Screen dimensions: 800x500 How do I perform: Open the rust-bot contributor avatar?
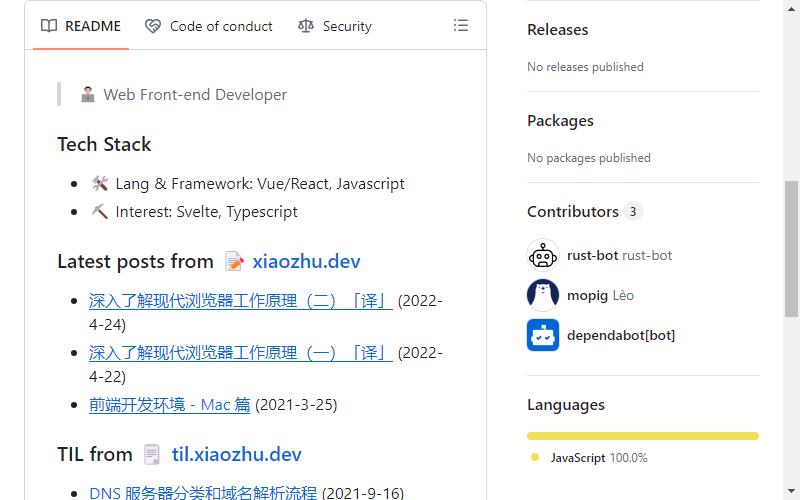543,255
